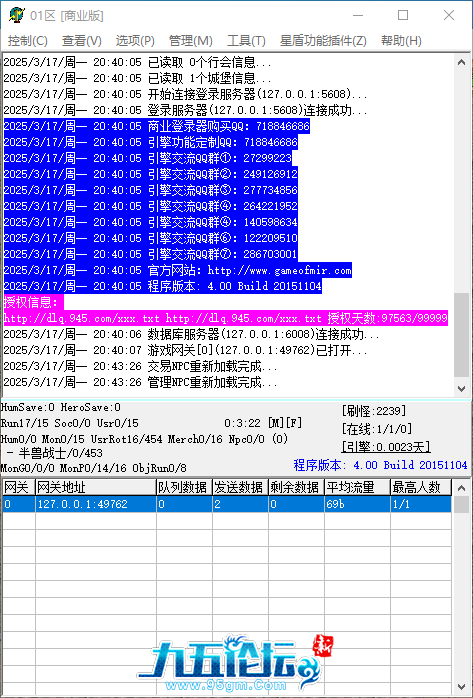The width and height of the screenshot is (473, 698).
Task: Click log line 已读取 1个城堡信息
Action: point(137,78)
